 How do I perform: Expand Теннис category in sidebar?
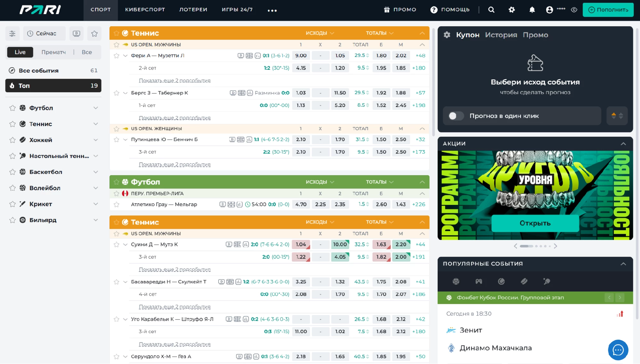point(95,124)
